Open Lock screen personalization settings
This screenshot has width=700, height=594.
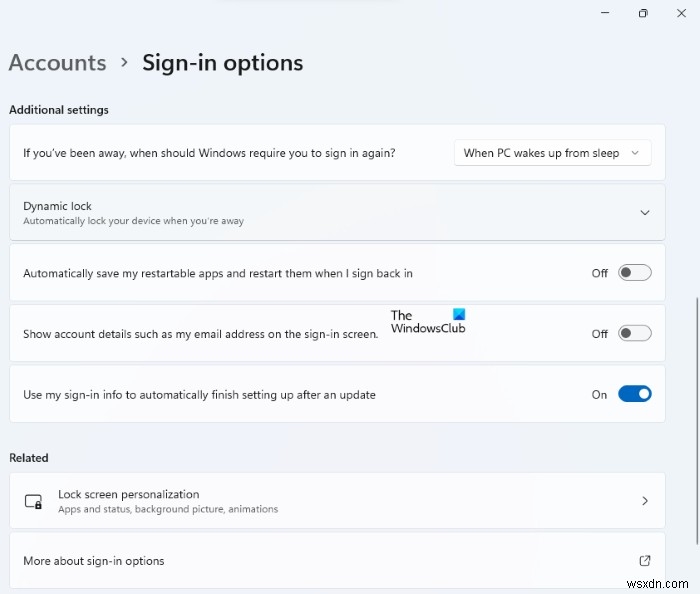pos(337,501)
